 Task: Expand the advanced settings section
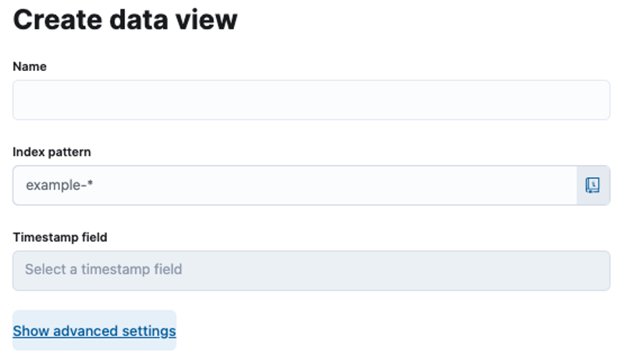coord(94,331)
